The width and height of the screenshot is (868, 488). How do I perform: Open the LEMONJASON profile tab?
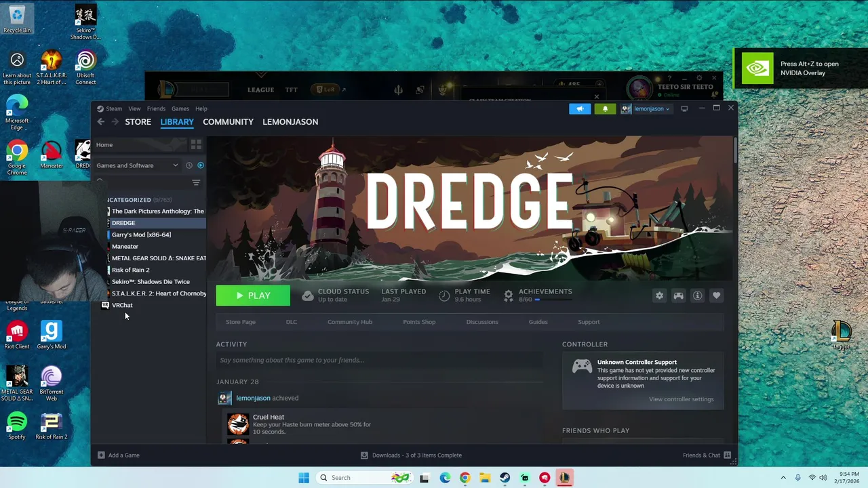click(290, 122)
